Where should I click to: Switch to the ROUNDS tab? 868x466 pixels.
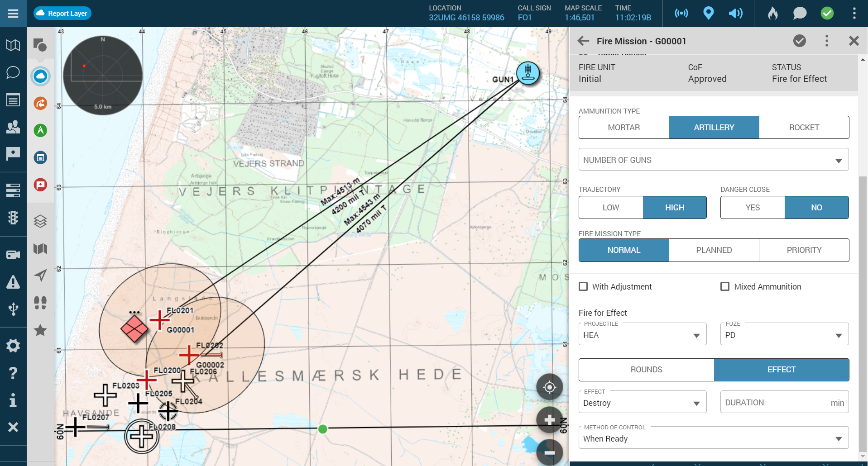(x=646, y=370)
